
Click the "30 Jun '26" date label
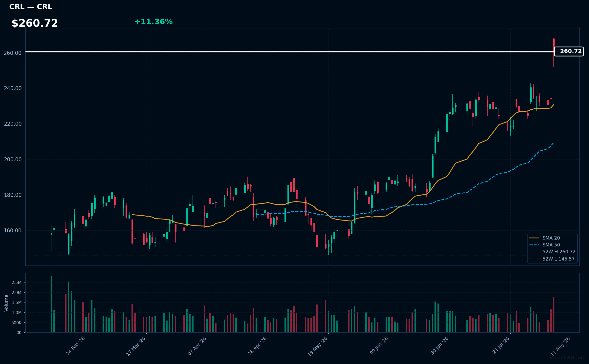(439, 346)
